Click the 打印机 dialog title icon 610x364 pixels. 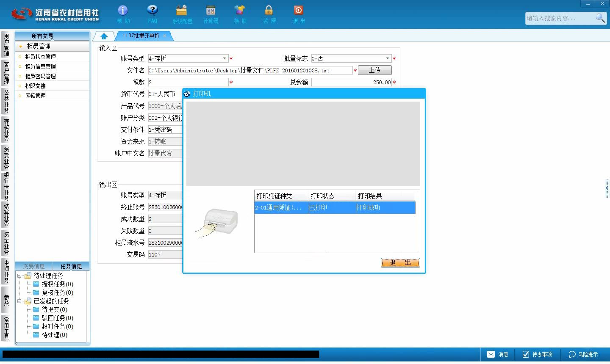click(187, 94)
